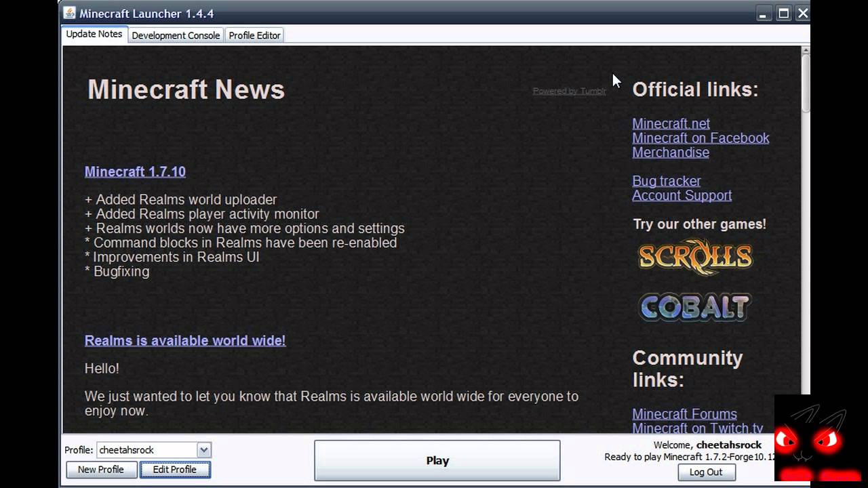Open the Realms is available world wide link
Screen dimensions: 868x488
click(x=185, y=340)
